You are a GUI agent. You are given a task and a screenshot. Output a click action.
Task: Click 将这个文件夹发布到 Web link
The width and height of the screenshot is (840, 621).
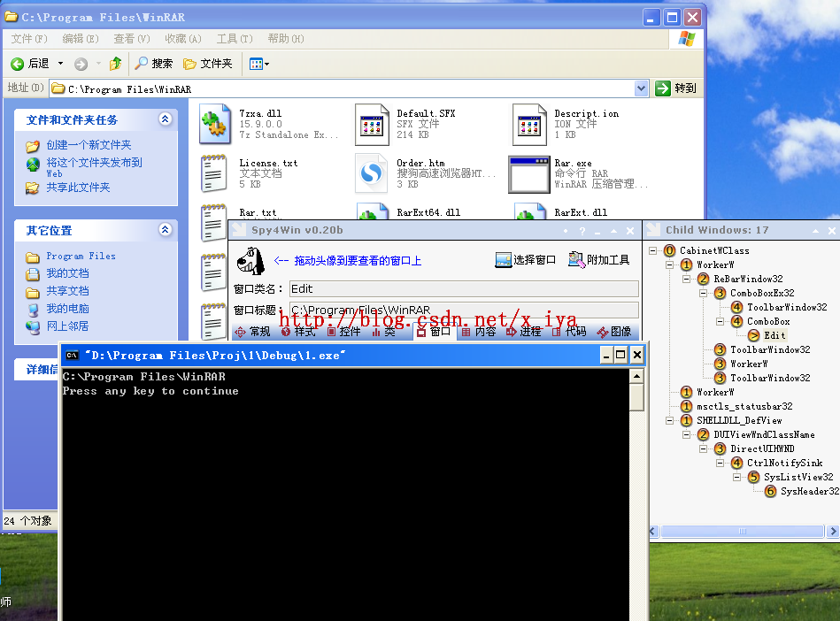pos(95,167)
